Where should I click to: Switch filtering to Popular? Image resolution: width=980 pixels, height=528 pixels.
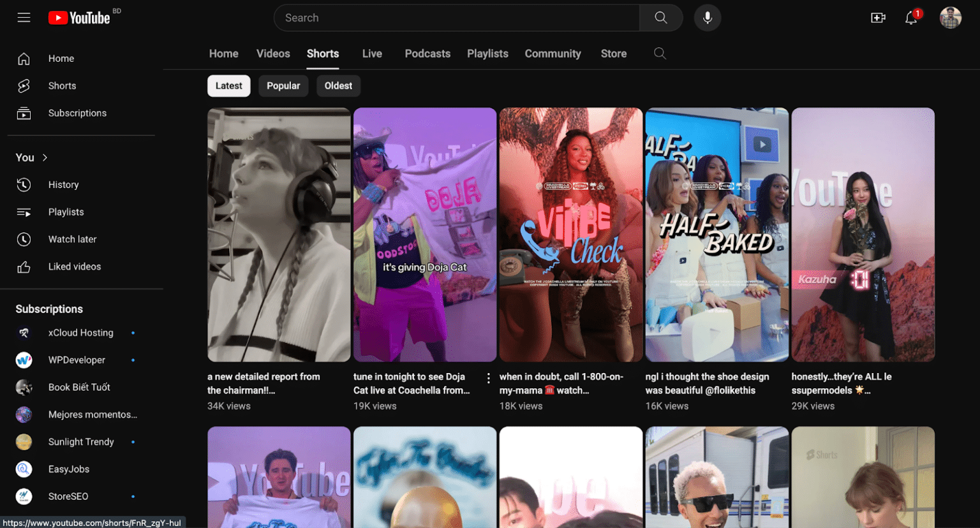coord(283,85)
